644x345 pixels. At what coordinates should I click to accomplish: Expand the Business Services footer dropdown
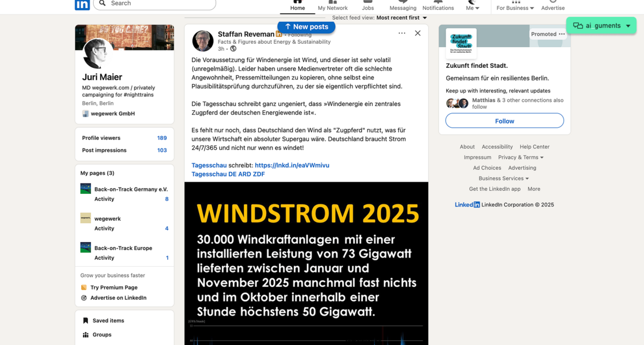(x=504, y=178)
